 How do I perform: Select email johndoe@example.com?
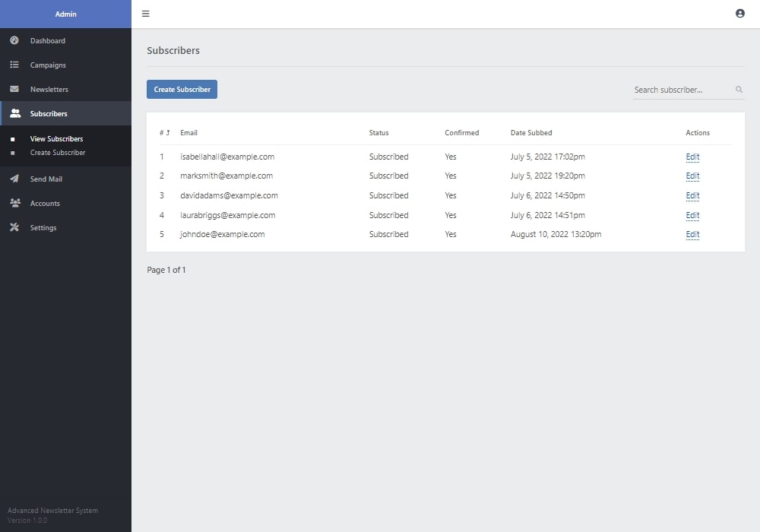(x=222, y=234)
